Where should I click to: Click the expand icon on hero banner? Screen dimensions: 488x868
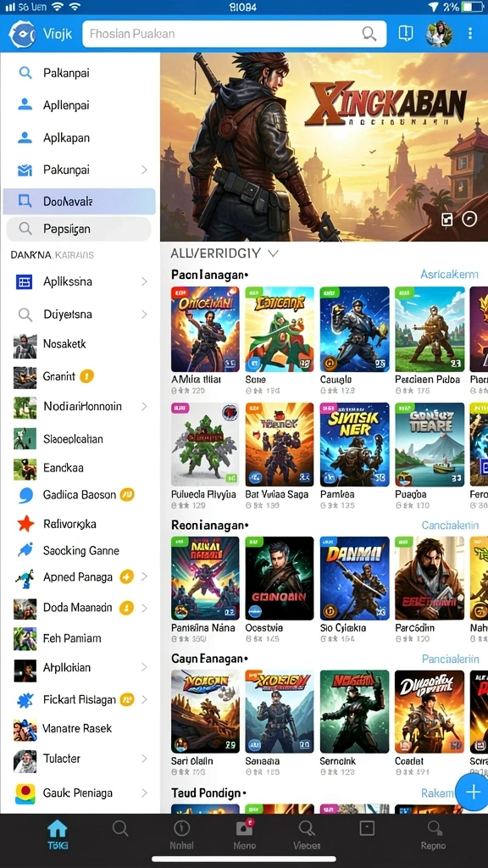coord(446,220)
